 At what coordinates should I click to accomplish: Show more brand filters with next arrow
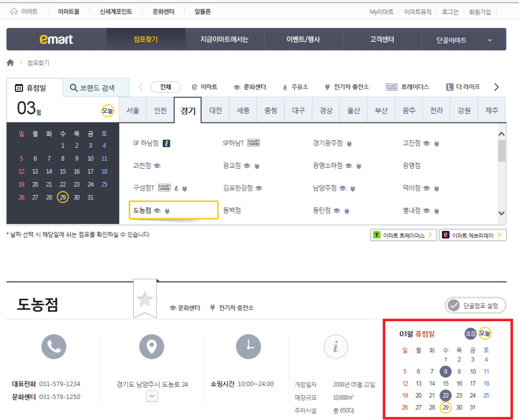(496, 87)
